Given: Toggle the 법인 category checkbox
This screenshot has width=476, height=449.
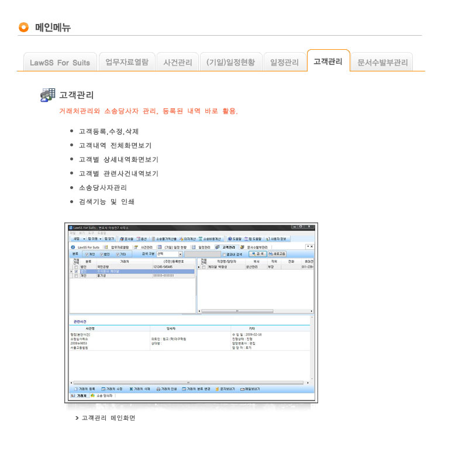Looking at the screenshot, I should click(x=102, y=254).
